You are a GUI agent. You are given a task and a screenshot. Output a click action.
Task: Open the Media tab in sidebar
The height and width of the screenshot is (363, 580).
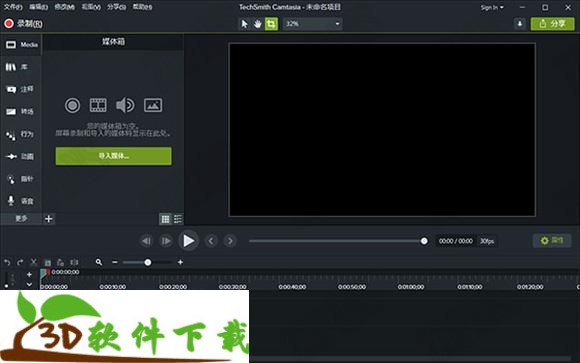coord(21,45)
